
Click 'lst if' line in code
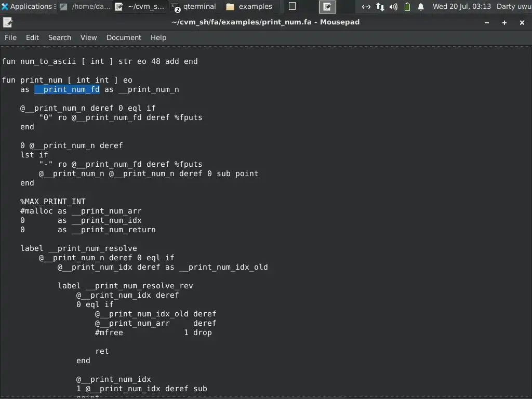34,155
